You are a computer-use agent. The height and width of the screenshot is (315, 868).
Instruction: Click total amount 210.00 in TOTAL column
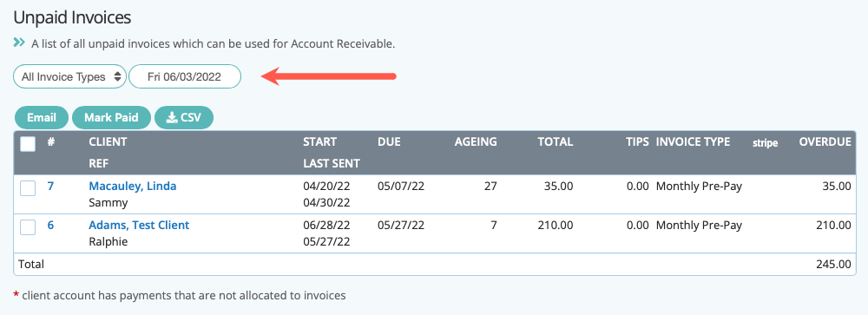click(556, 226)
